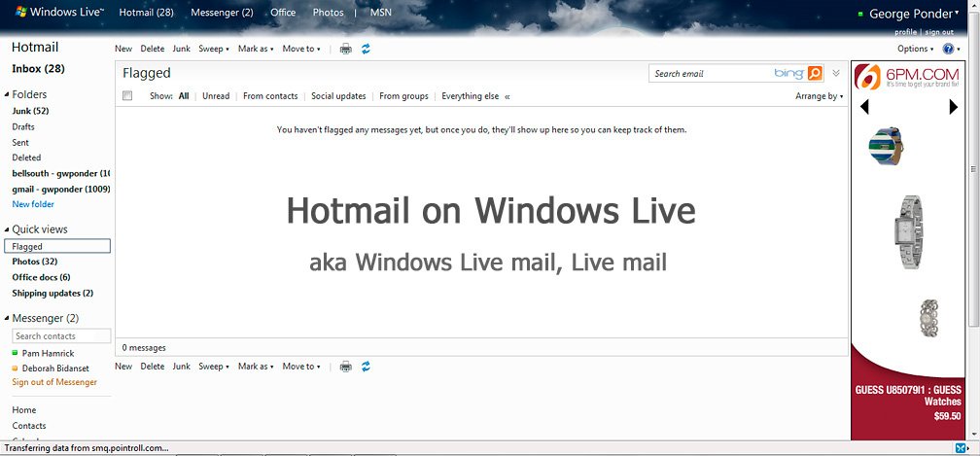Click in the Search contacts field

pos(61,336)
